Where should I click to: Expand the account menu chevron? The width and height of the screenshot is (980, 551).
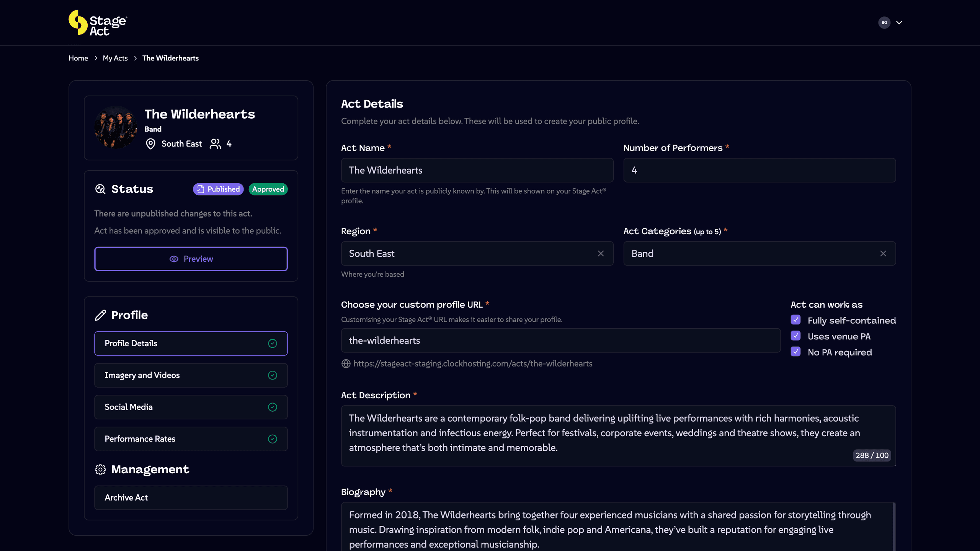899,23
